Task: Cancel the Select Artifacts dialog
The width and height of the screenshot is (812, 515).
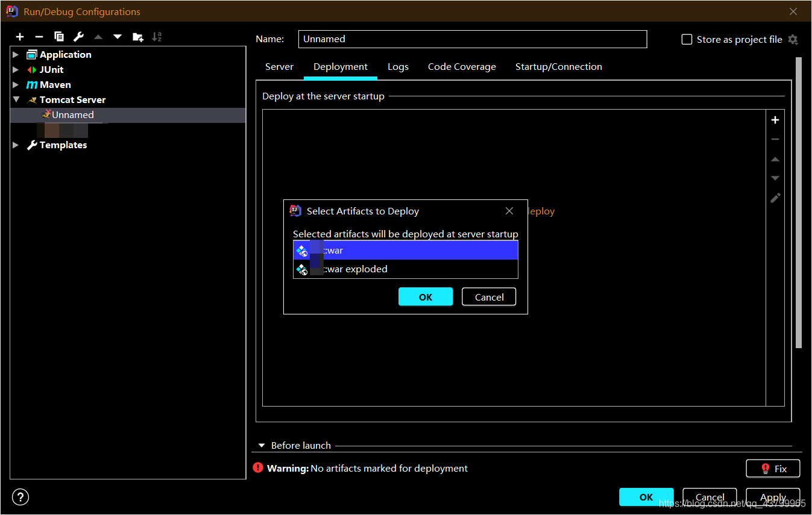Action: [489, 297]
